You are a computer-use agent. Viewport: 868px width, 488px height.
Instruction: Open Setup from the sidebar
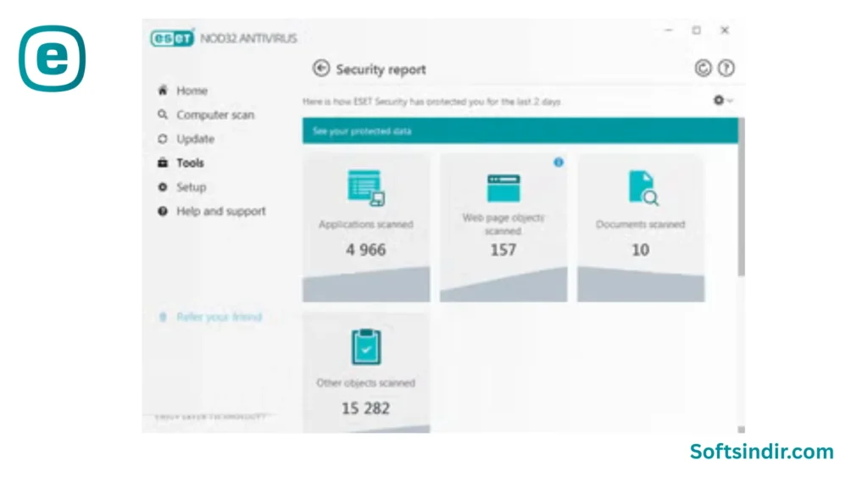coord(191,187)
